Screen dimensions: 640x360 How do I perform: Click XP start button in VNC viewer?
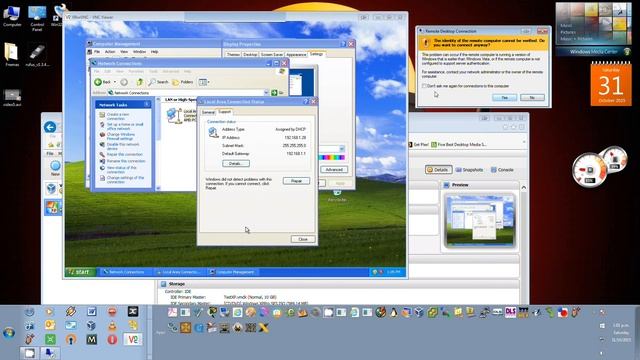pos(80,272)
